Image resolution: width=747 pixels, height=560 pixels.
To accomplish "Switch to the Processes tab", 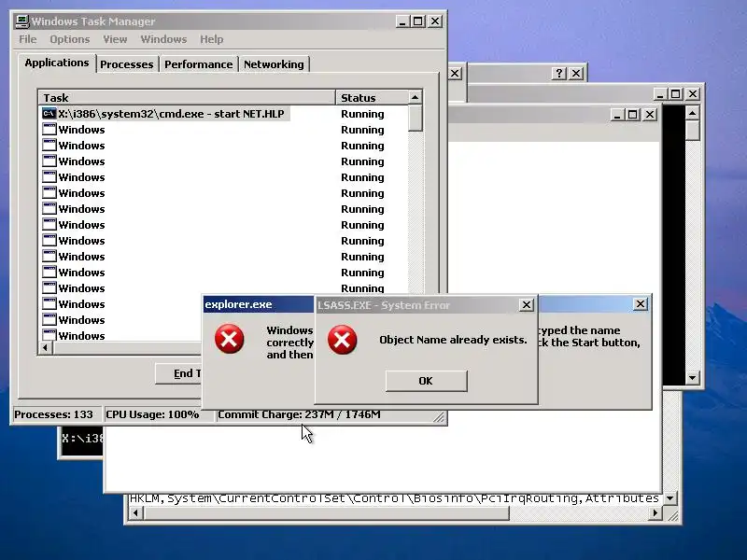I will point(127,64).
